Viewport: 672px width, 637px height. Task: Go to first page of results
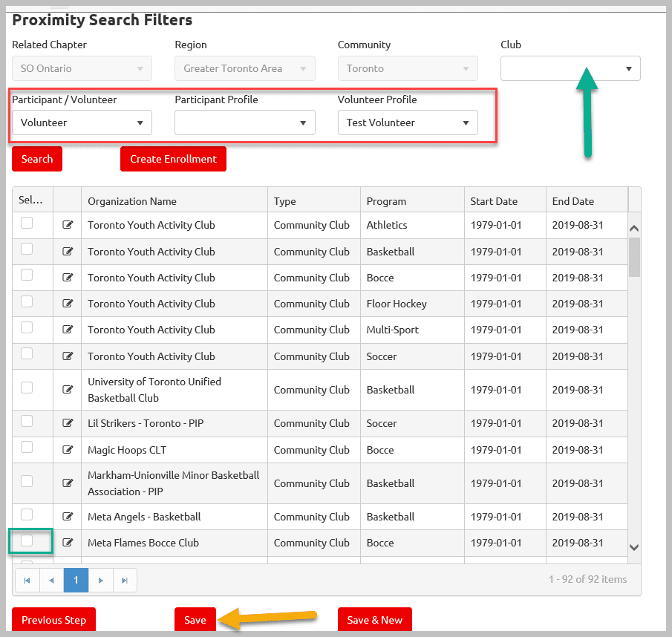[27, 581]
